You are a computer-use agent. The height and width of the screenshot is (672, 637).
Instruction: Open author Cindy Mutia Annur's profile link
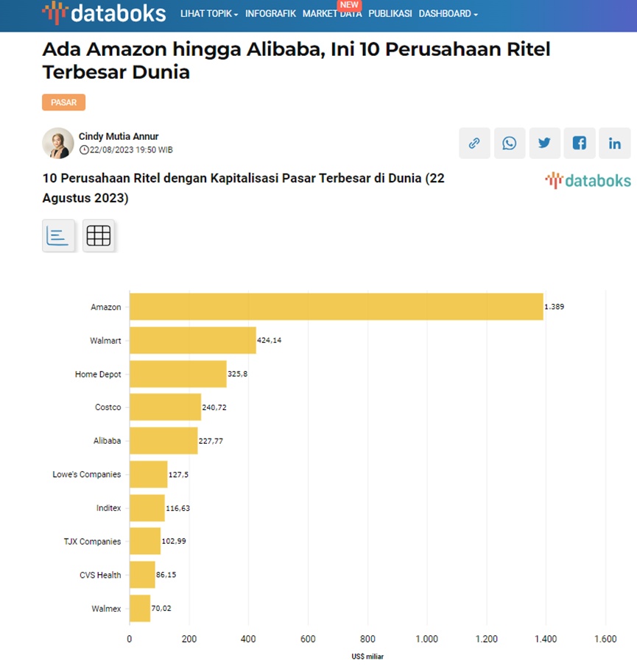point(119,136)
